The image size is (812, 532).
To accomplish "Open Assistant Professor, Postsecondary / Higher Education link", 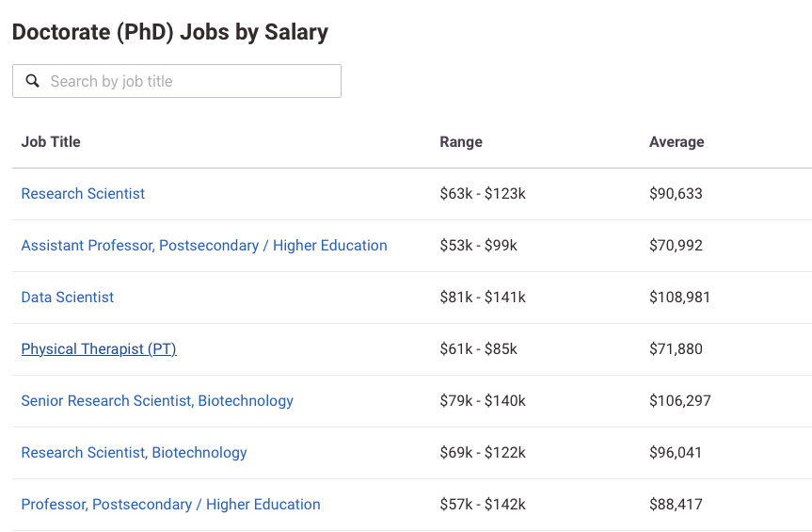I will click(x=204, y=246).
